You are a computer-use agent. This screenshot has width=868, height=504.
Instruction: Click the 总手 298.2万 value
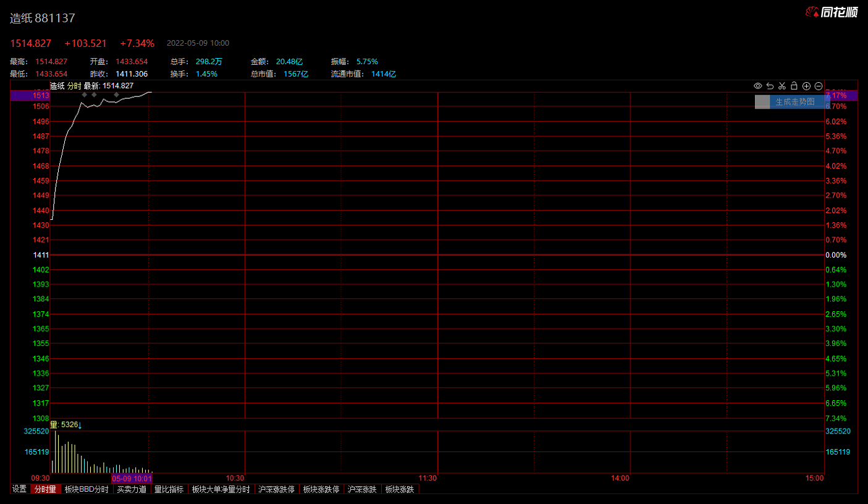coord(209,62)
